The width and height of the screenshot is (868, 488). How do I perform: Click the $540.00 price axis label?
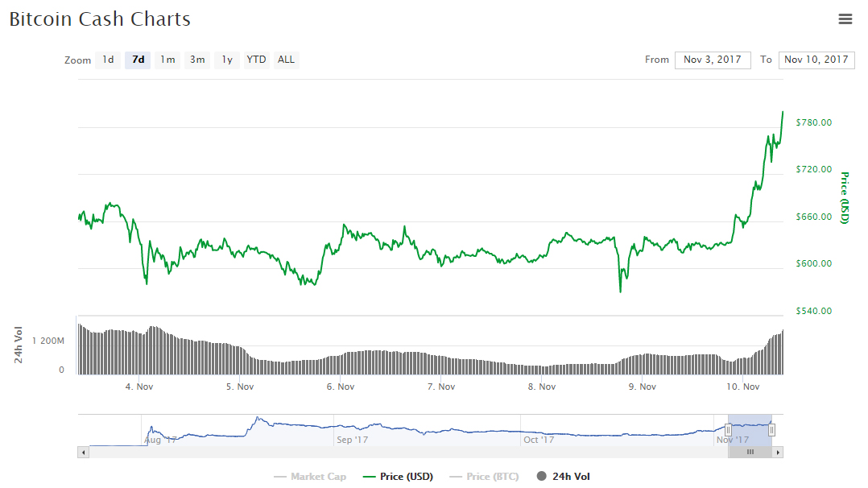coord(814,311)
